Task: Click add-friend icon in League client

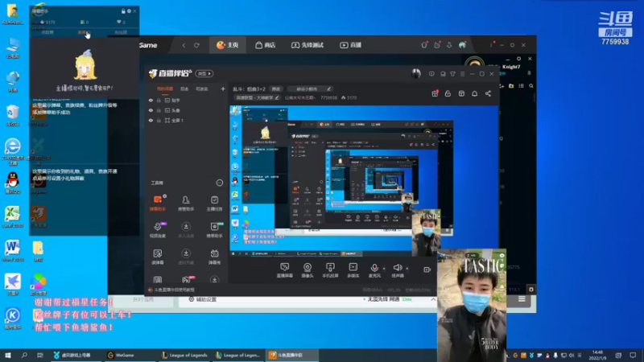Action: pyautogui.click(x=502, y=86)
